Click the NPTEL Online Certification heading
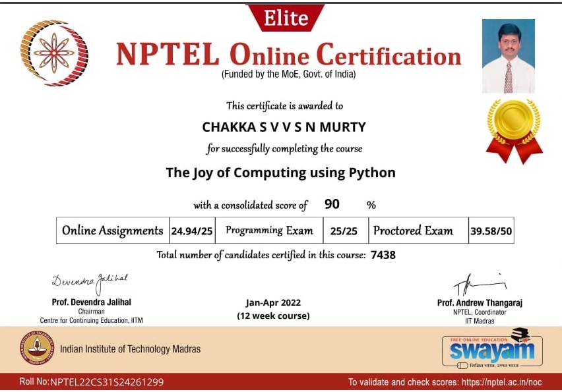562x392 pixels. (x=288, y=55)
